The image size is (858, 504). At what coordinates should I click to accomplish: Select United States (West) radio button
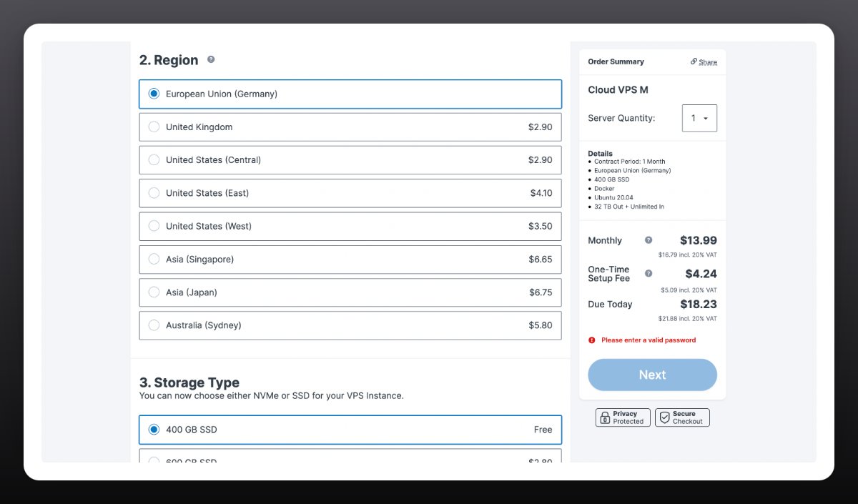[154, 226]
